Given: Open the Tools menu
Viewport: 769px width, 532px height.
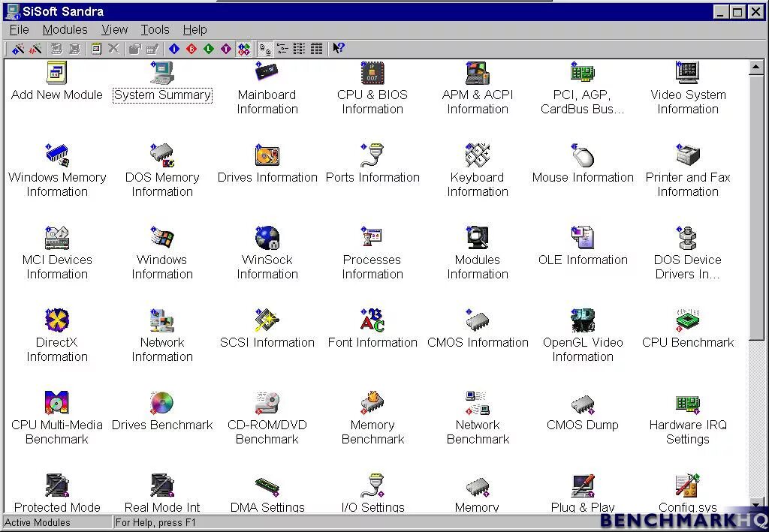Looking at the screenshot, I should coord(155,30).
